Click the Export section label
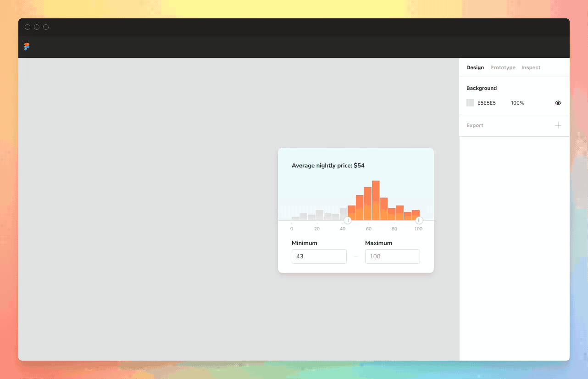The width and height of the screenshot is (588, 379). 475,125
